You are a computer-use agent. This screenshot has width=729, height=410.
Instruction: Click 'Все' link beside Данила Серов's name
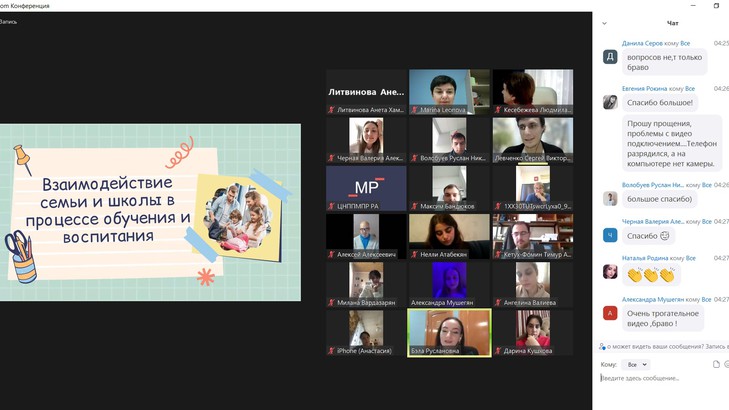click(x=685, y=43)
